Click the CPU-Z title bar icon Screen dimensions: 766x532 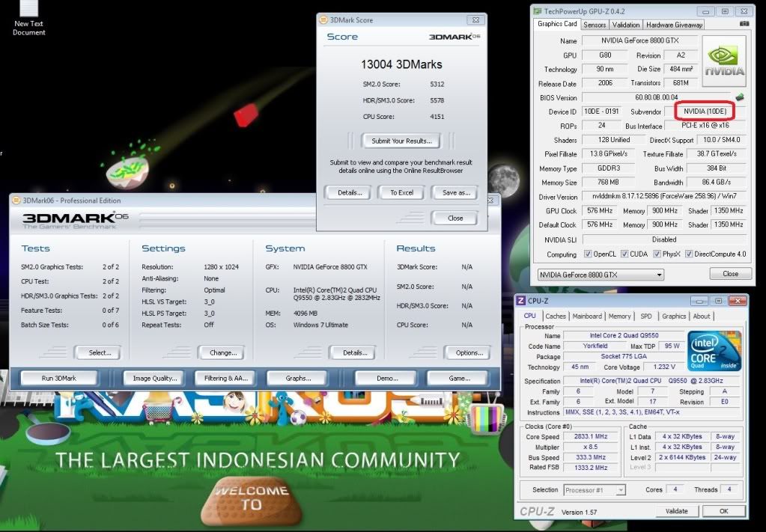coord(520,301)
